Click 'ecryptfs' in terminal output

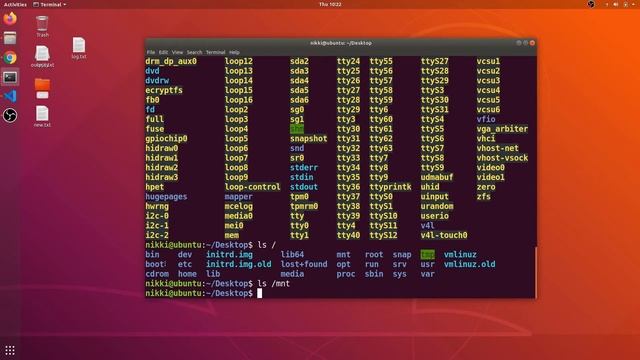pyautogui.click(x=164, y=90)
